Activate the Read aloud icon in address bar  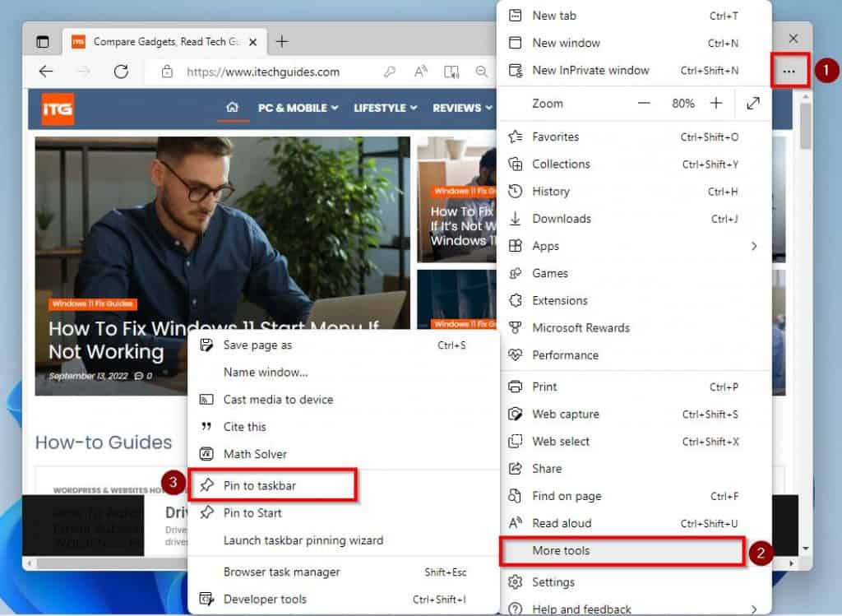point(420,72)
